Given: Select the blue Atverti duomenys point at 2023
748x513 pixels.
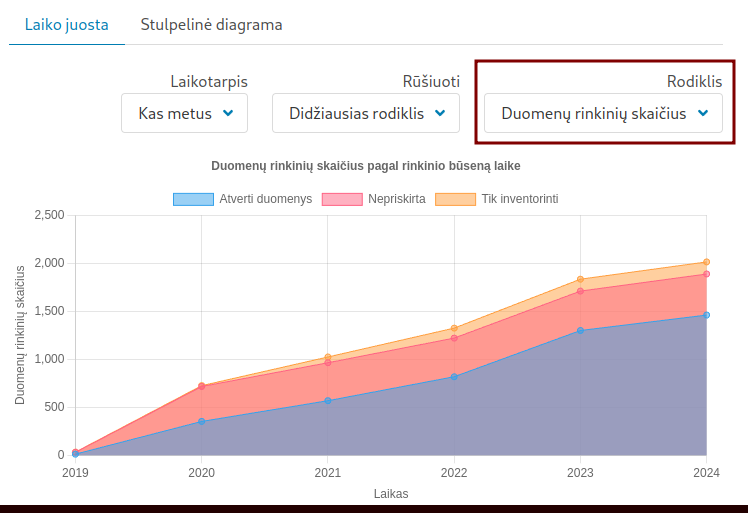Looking at the screenshot, I should pyautogui.click(x=581, y=331).
